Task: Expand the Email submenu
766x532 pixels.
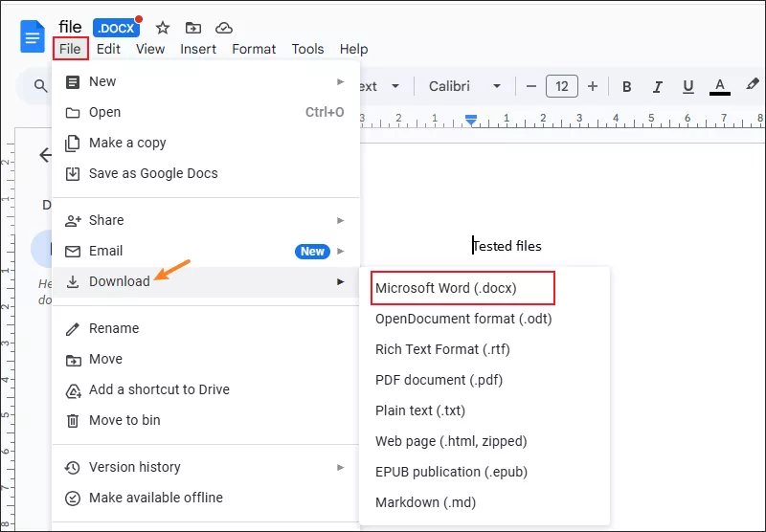Action: (x=206, y=252)
